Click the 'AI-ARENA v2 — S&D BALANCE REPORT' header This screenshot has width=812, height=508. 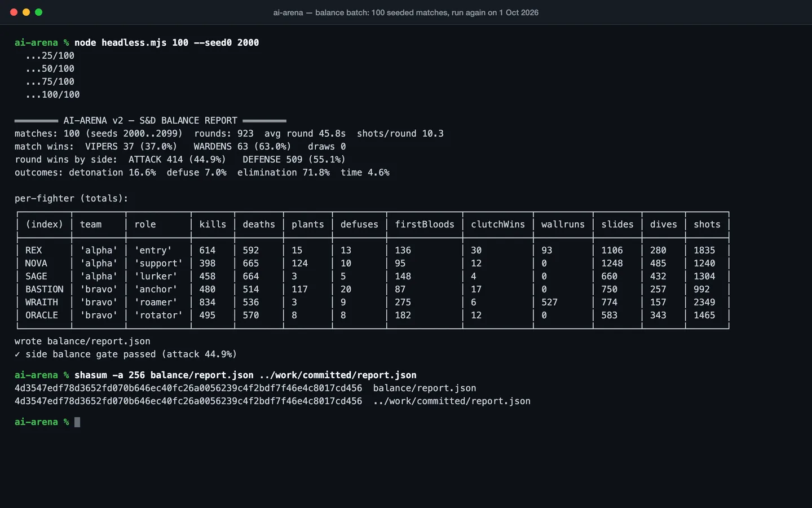click(x=151, y=120)
